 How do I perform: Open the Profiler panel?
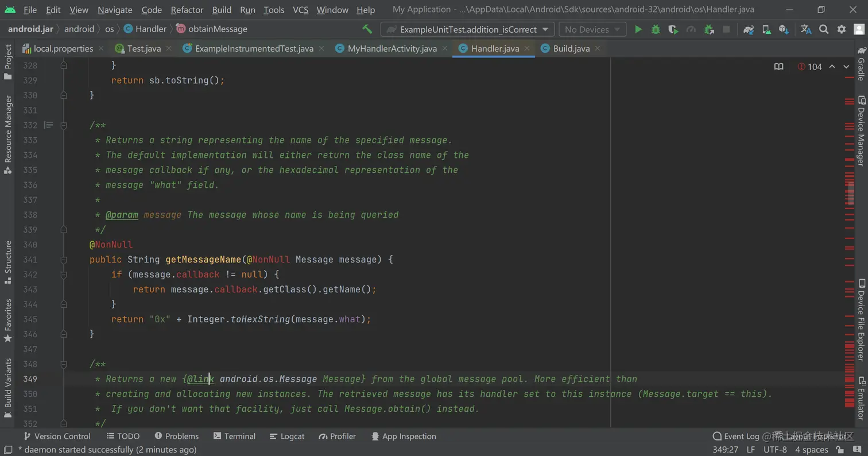click(x=338, y=436)
